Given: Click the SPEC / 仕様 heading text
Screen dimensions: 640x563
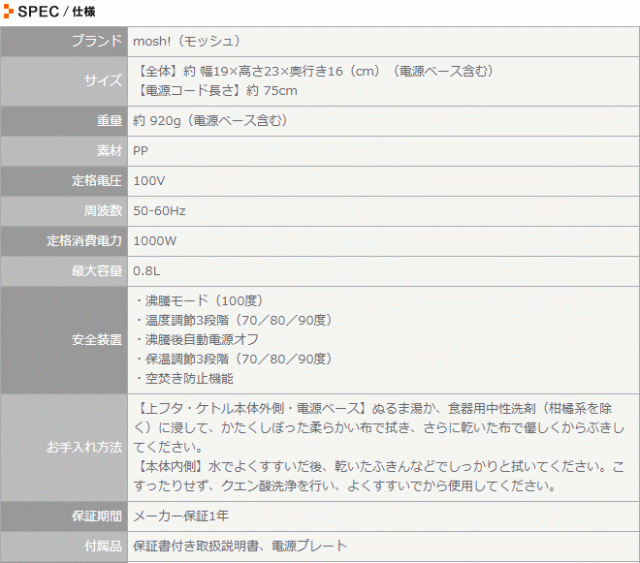Looking at the screenshot, I should tap(50, 11).
